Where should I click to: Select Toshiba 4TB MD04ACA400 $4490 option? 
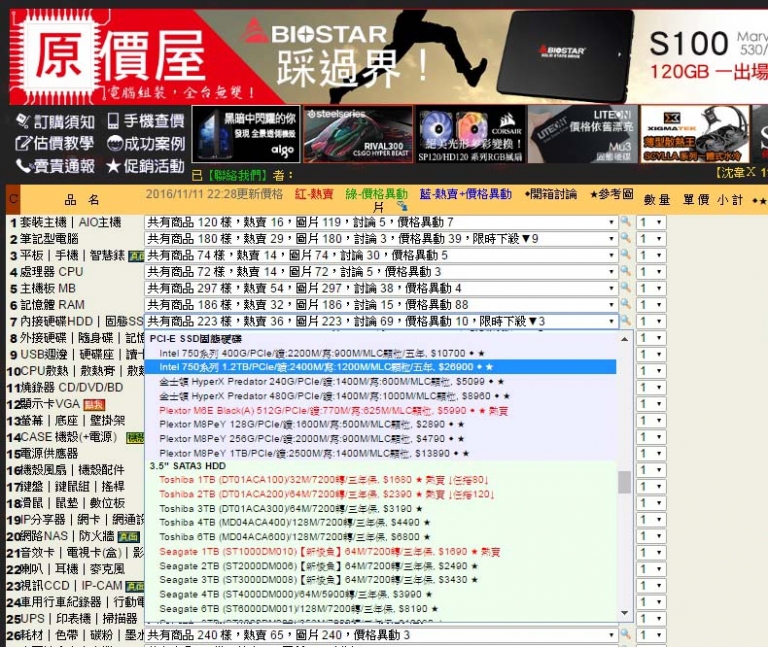(380, 523)
